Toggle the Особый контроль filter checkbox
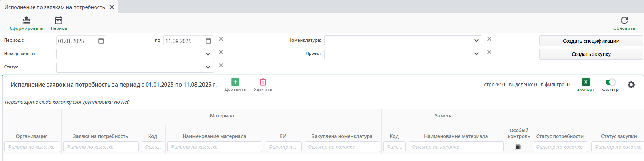Image resolution: width=644 pixels, height=161 pixels. click(518, 147)
